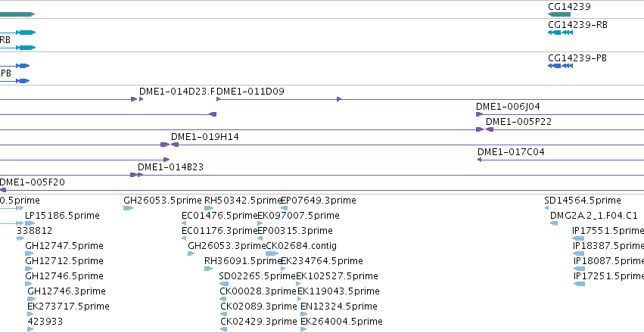Select the DME1-005P22 feature label

click(x=518, y=122)
